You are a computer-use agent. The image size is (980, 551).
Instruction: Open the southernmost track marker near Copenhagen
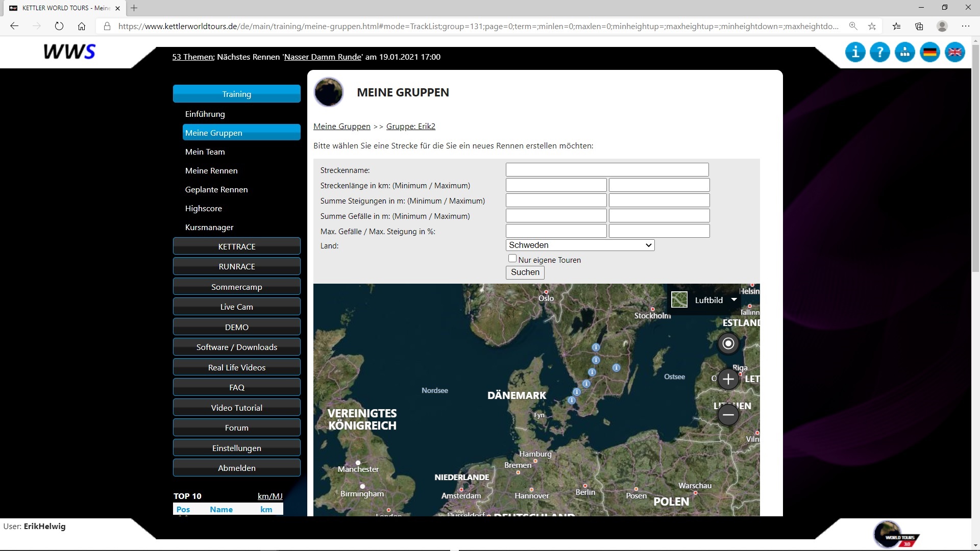point(572,400)
